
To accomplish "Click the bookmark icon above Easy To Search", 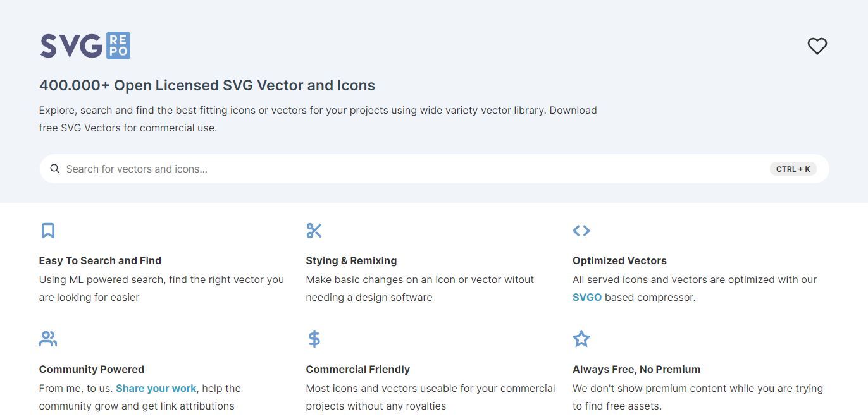I will point(48,231).
